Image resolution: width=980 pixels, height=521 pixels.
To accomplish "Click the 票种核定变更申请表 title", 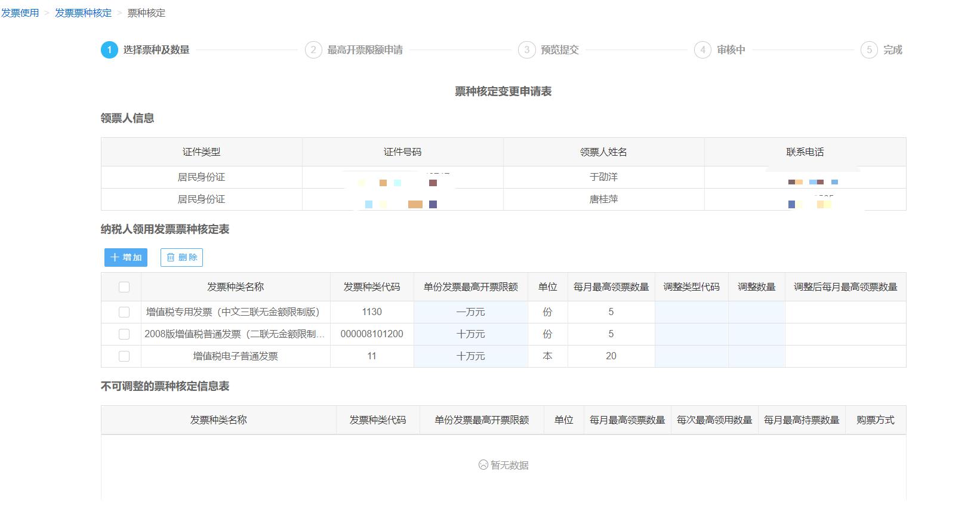I will 503,91.
